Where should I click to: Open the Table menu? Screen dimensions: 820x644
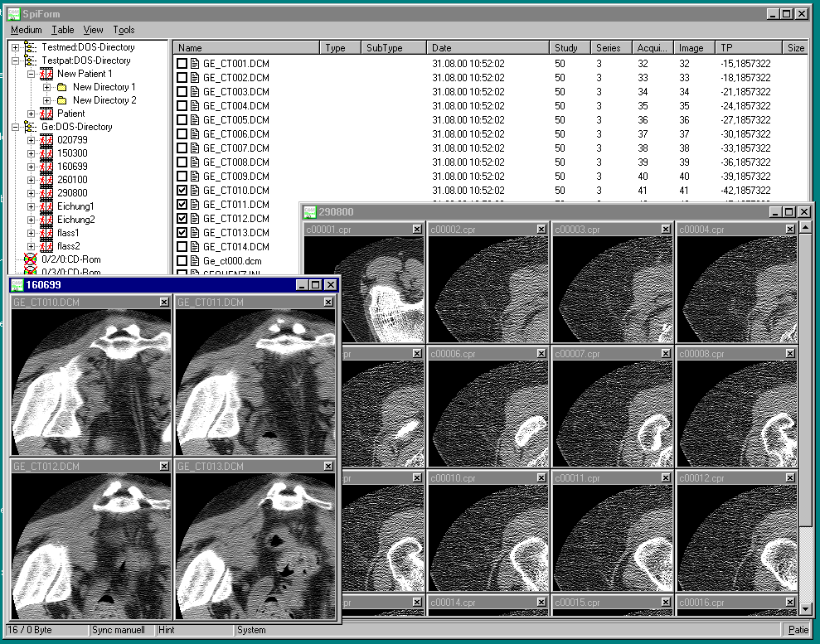pyautogui.click(x=62, y=30)
